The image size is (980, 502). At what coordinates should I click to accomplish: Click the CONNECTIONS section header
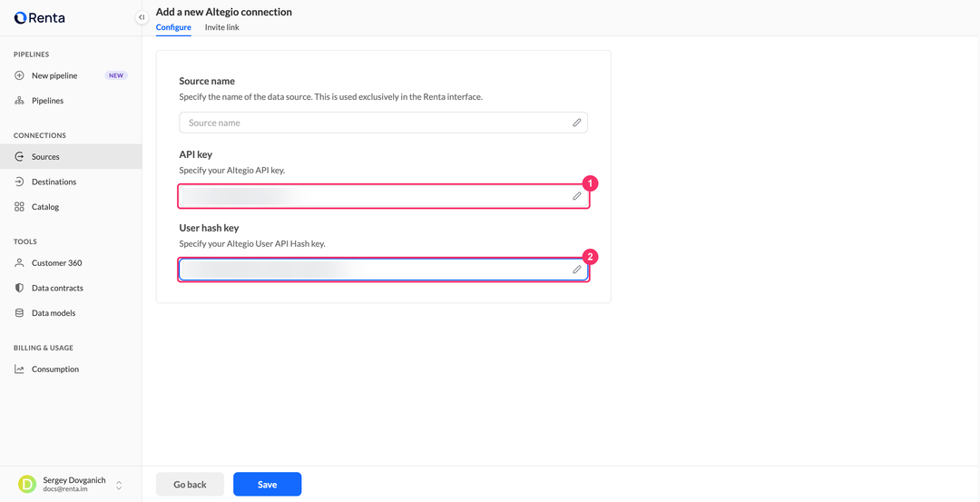click(x=39, y=135)
